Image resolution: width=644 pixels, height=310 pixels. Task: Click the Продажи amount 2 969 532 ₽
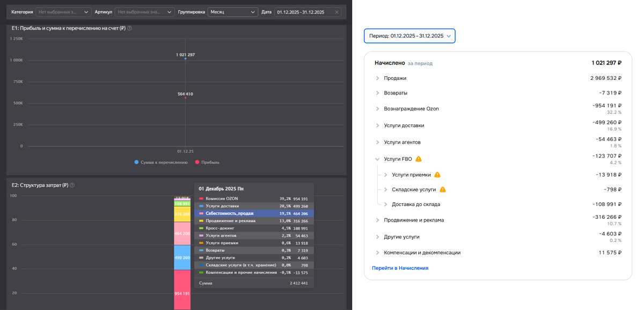coord(606,78)
